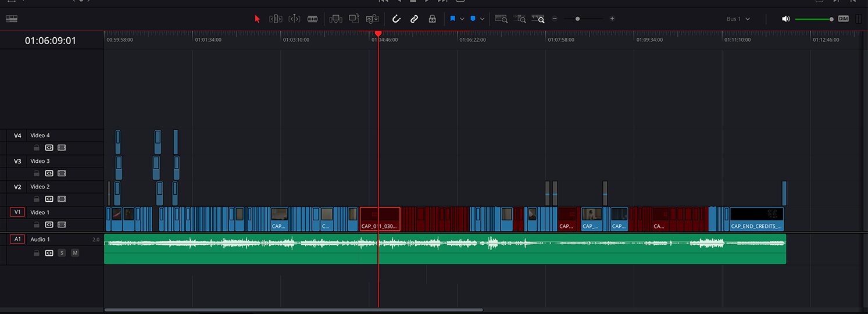Select the green Audio 1 waveform clip
The width and height of the screenshot is (868, 314).
click(445, 249)
